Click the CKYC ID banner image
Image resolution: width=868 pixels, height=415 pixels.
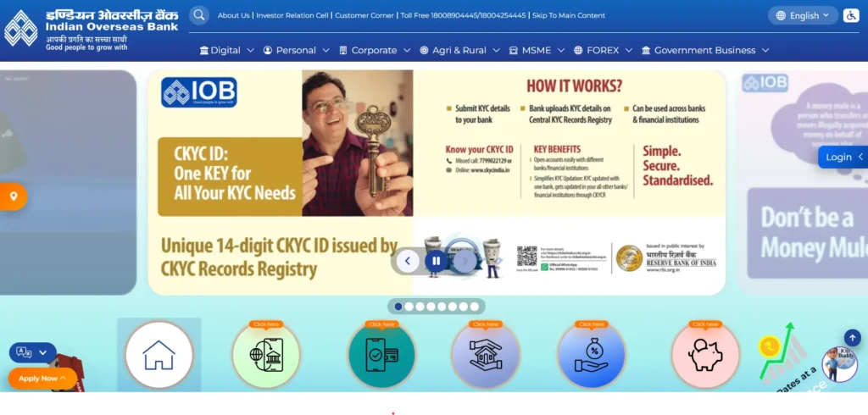pos(437,182)
